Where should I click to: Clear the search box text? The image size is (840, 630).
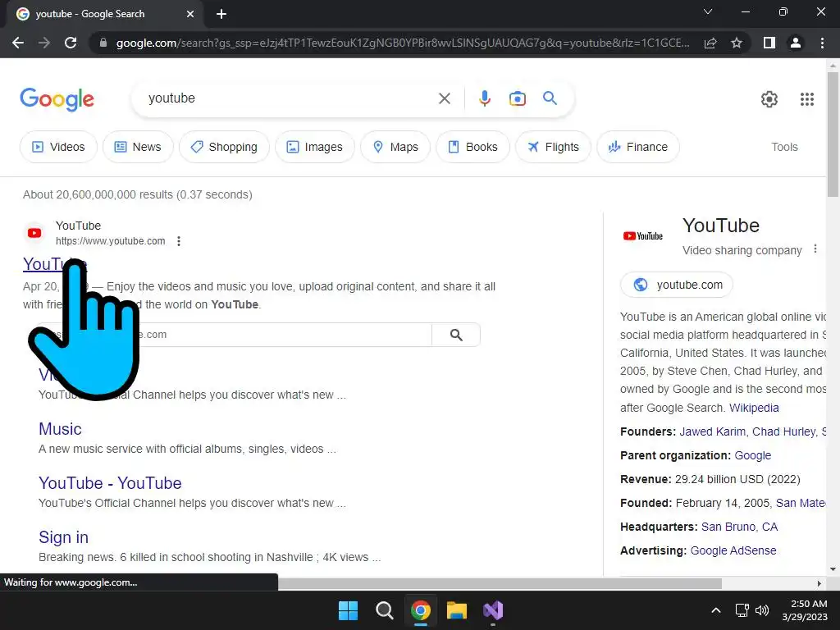(x=444, y=98)
